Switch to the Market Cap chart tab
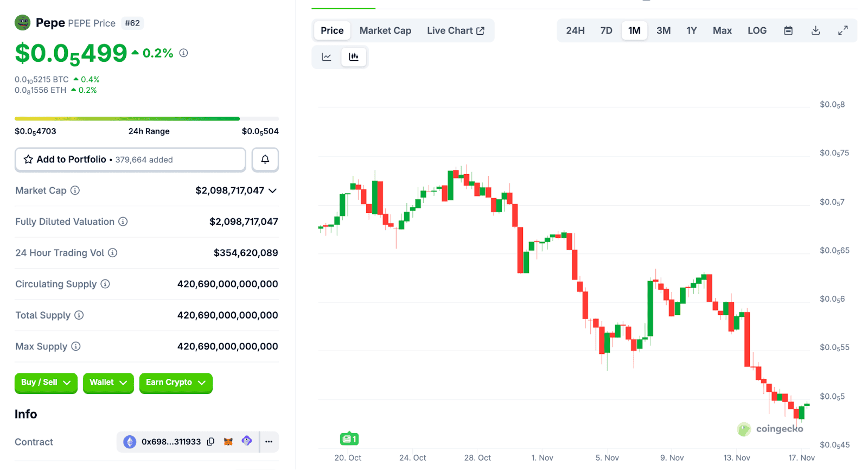868x470 pixels. 385,31
